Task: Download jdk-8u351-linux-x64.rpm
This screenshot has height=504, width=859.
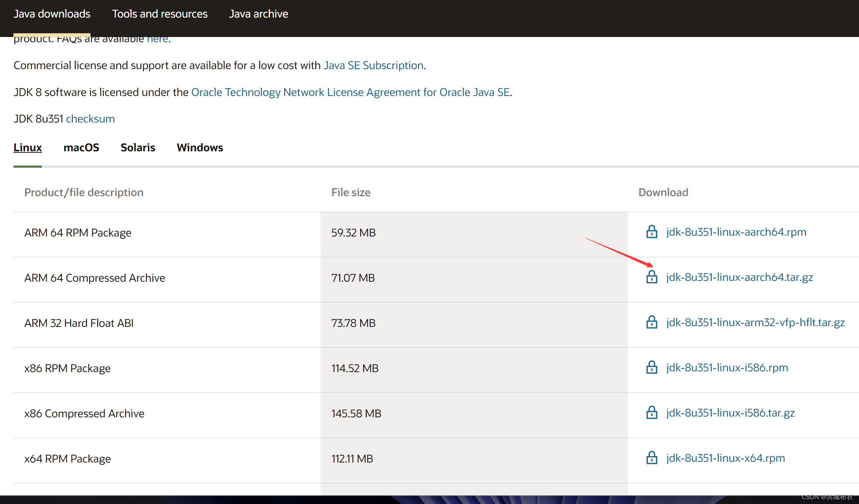Action: [726, 458]
